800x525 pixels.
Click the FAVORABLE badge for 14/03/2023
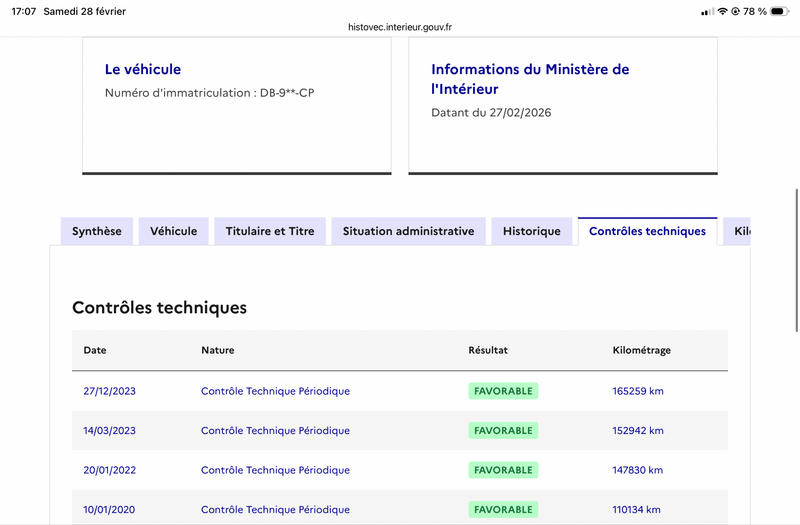coord(503,431)
